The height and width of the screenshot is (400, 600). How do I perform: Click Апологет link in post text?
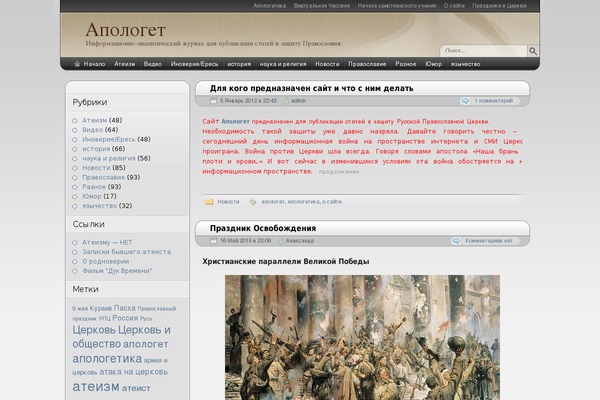click(x=235, y=122)
